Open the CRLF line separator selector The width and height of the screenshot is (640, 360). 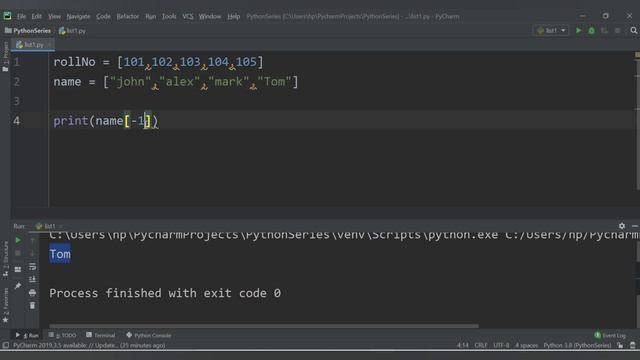click(480, 345)
